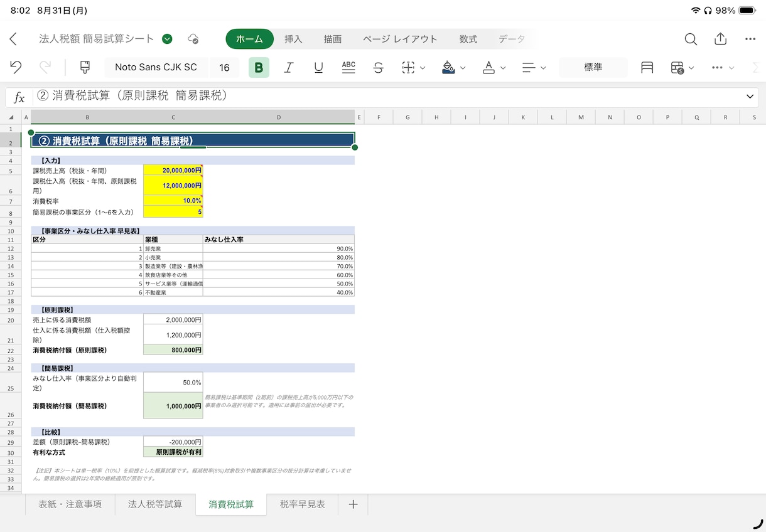Expand the alignment dropdown arrow
Screen dimensions: 766x532
[544, 68]
